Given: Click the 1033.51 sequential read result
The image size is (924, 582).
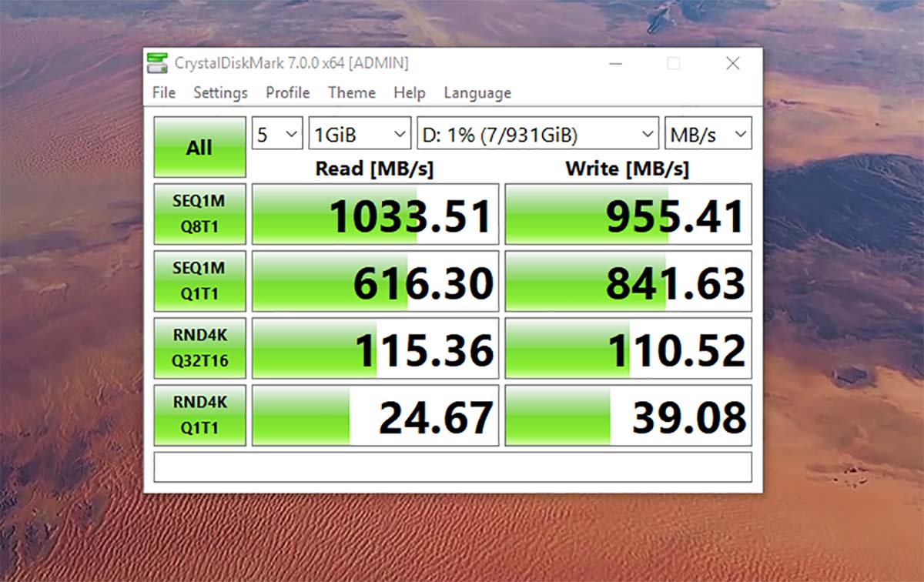Looking at the screenshot, I should pyautogui.click(x=375, y=214).
